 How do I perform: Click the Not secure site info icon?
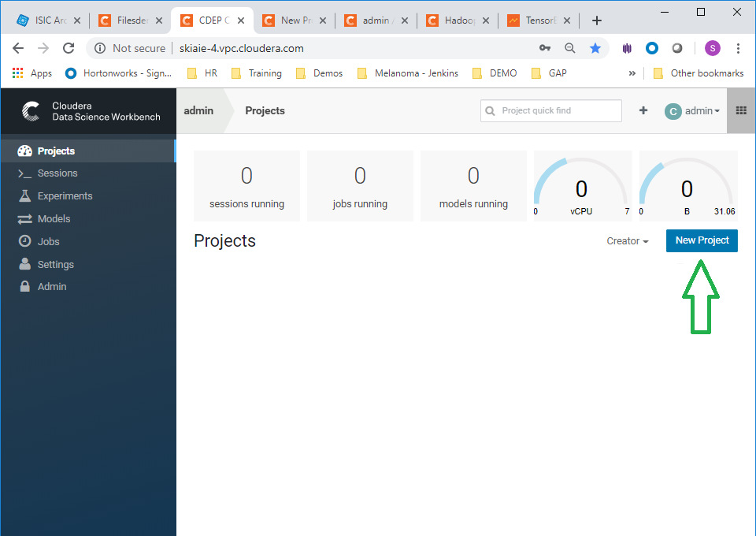(100, 48)
